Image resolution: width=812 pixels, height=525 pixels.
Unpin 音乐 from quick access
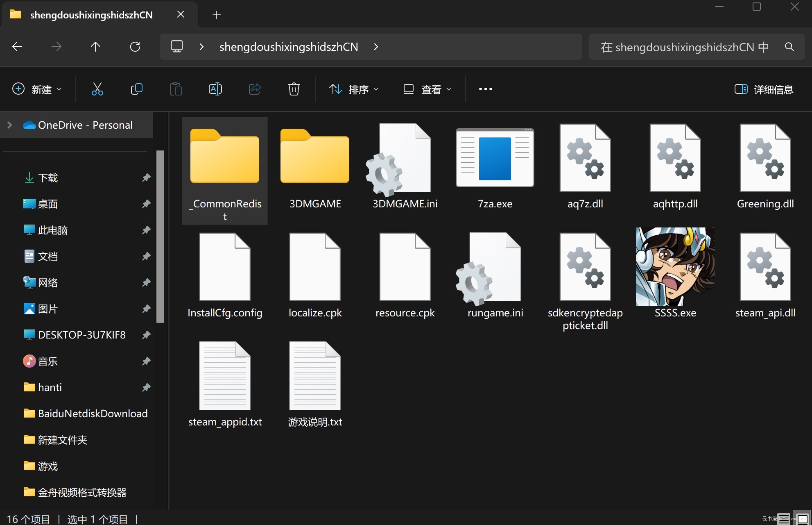click(x=146, y=361)
